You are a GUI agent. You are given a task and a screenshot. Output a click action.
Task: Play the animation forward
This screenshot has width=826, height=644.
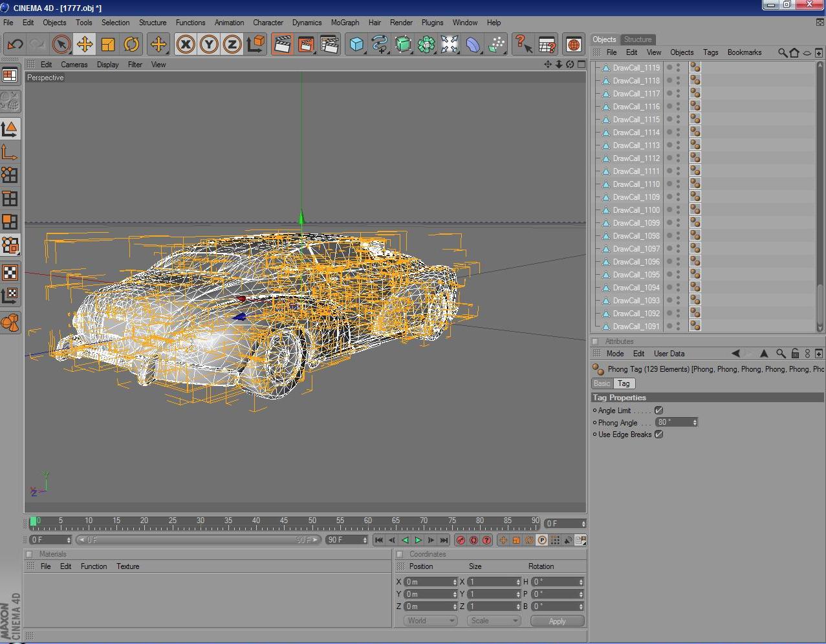pos(418,540)
